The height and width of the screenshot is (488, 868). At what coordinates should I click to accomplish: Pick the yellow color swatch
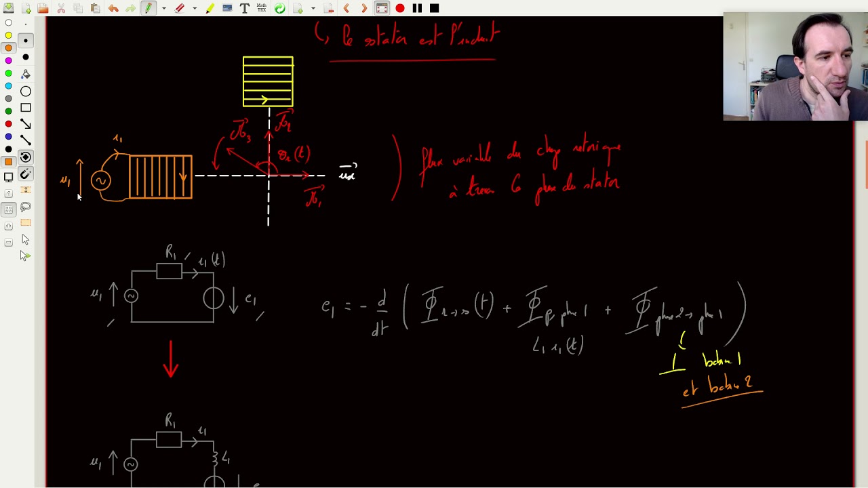pyautogui.click(x=8, y=35)
